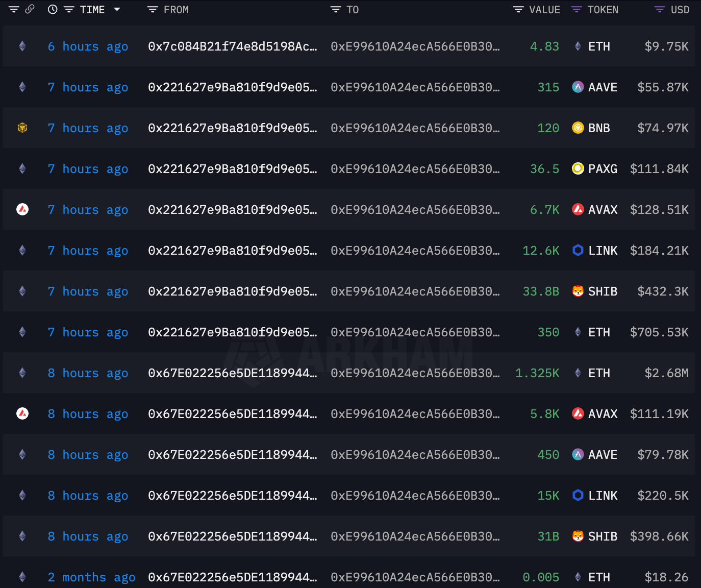701x588 pixels.
Task: Click the BNB chain icon in third row
Action: (22, 128)
